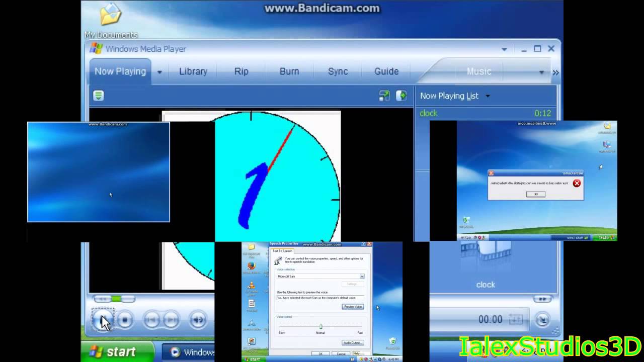
Task: Switch to the Library tab
Action: point(193,71)
